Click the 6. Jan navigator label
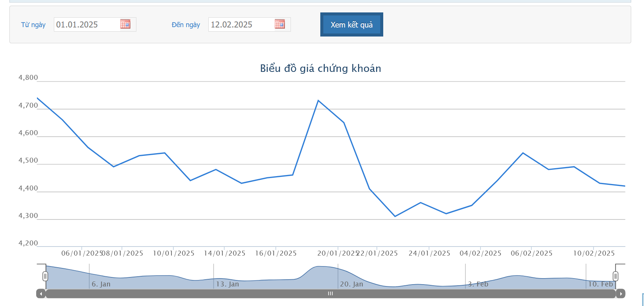Image resolution: width=644 pixels, height=306 pixels. (x=101, y=284)
